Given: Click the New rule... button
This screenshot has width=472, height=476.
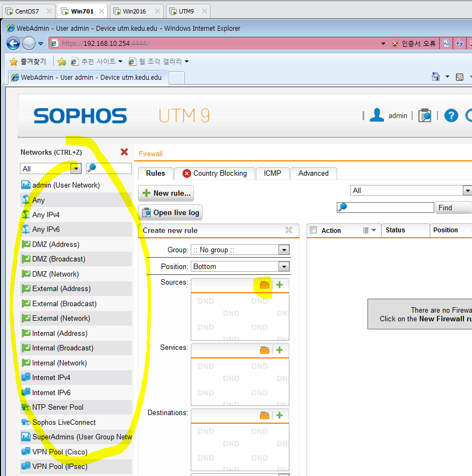Looking at the screenshot, I should (x=166, y=193).
